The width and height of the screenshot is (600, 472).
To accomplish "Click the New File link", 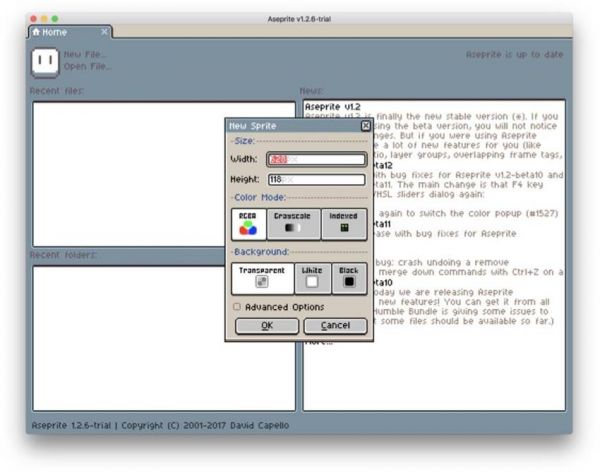I will pos(87,55).
